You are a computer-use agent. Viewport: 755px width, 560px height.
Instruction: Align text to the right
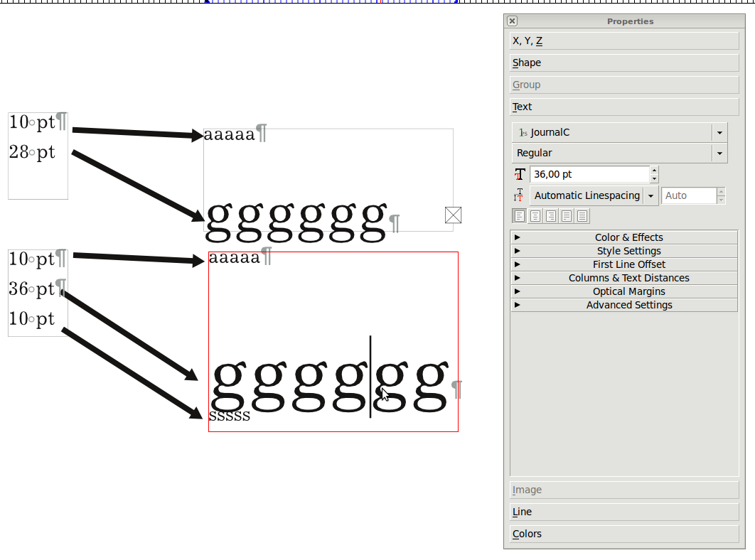551,216
